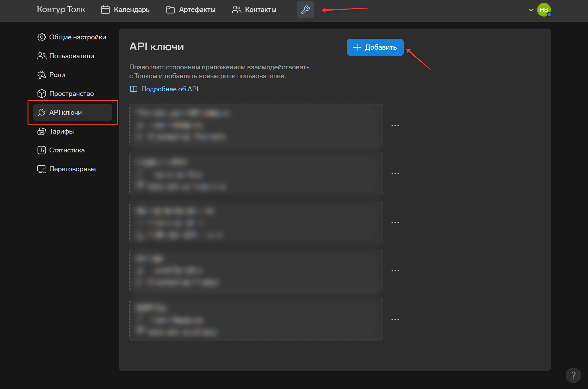588x389 pixels.
Task: Open the wrench settings icon
Action: click(x=305, y=10)
